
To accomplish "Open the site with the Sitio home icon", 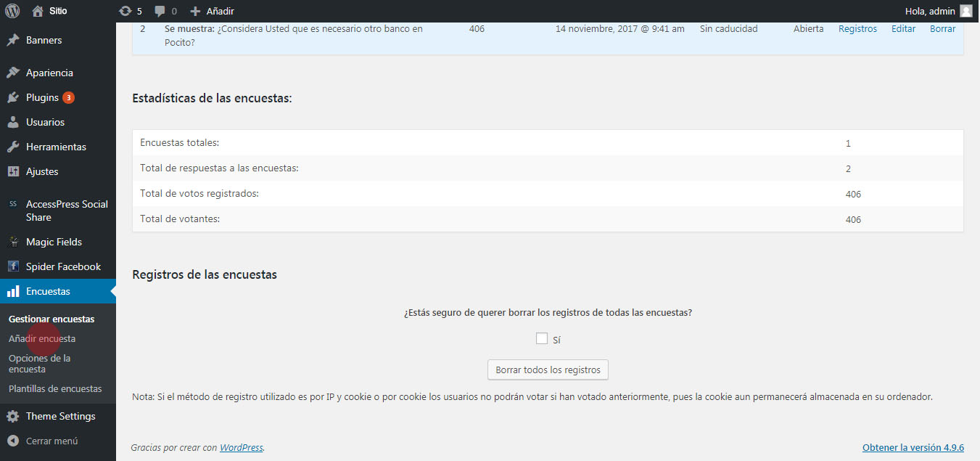I will (36, 11).
